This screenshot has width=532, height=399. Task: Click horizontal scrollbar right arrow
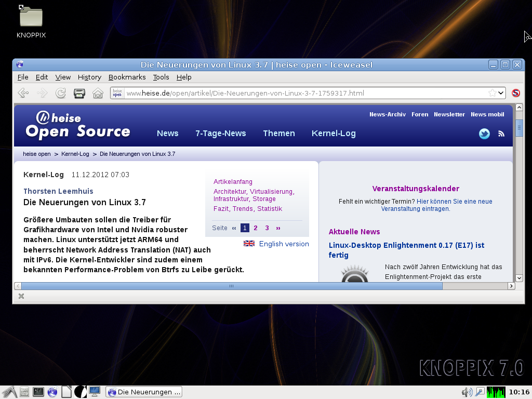tap(511, 286)
